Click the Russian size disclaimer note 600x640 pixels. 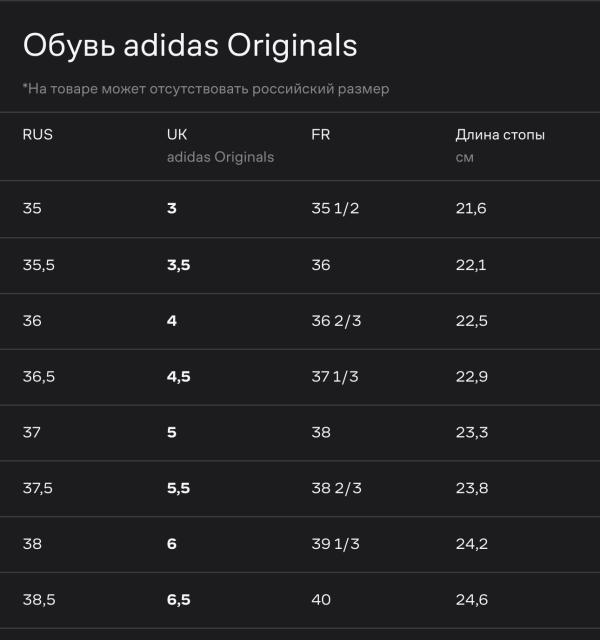206,89
